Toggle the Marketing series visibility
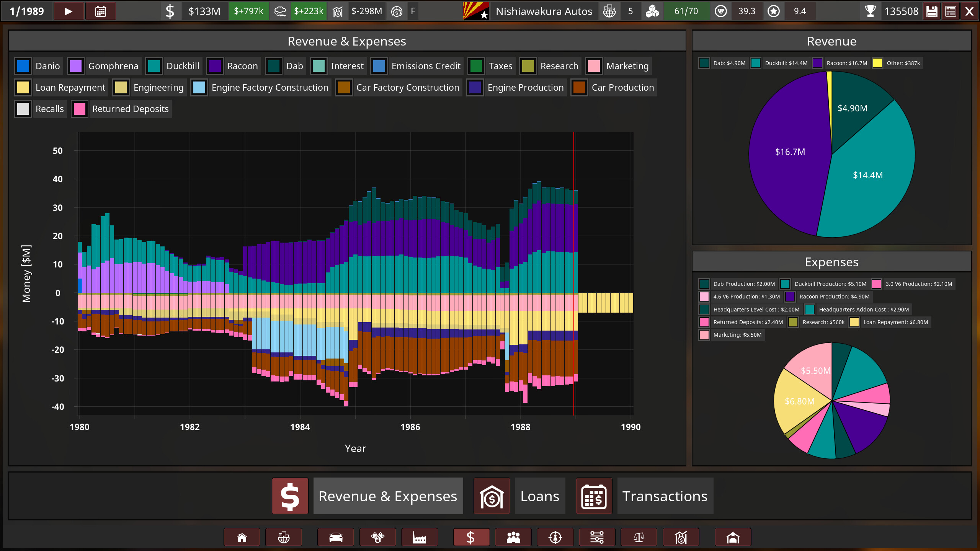This screenshot has width=980, height=551. point(618,66)
